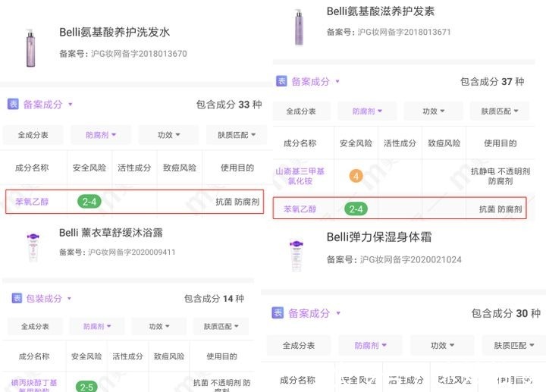Viewport: 546px width, 392px height.
Task: Expand 备案成分 dropdown in shampoo panel
Action: tap(71, 104)
